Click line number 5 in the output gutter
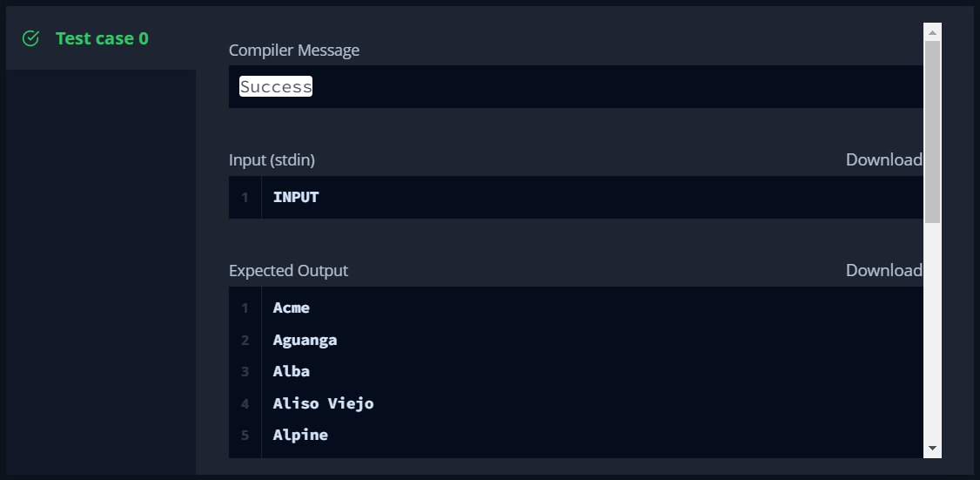980x480 pixels. point(245,436)
